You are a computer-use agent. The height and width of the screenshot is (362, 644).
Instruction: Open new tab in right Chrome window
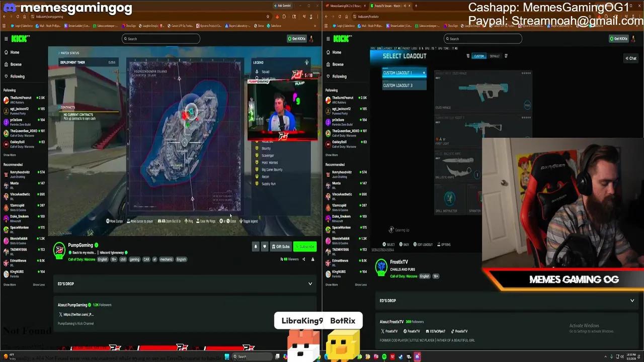416,6
